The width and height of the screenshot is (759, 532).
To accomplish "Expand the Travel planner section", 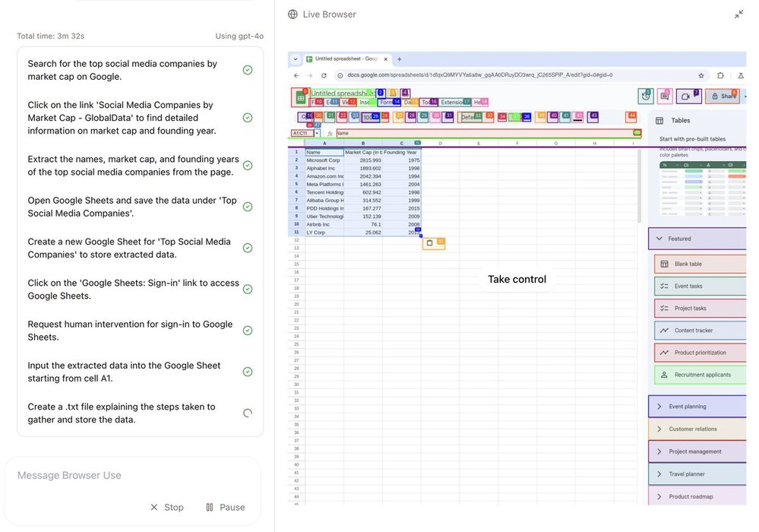I will [659, 474].
